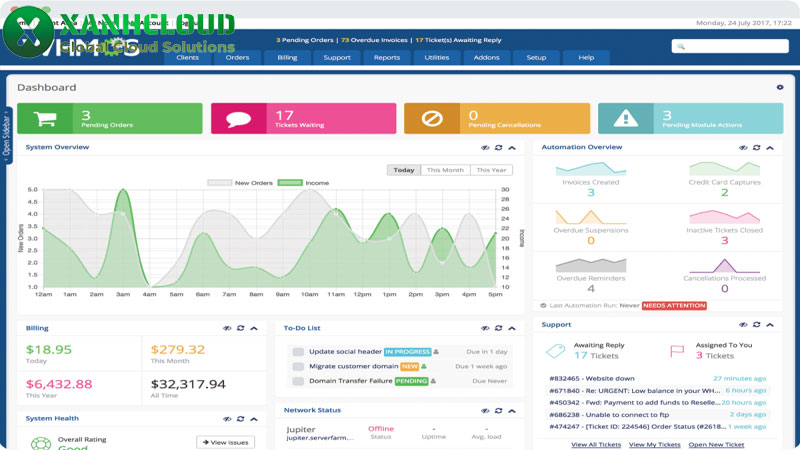The image size is (800, 450).
Task: Click the warning triangle Module Actions icon
Action: pos(626,118)
